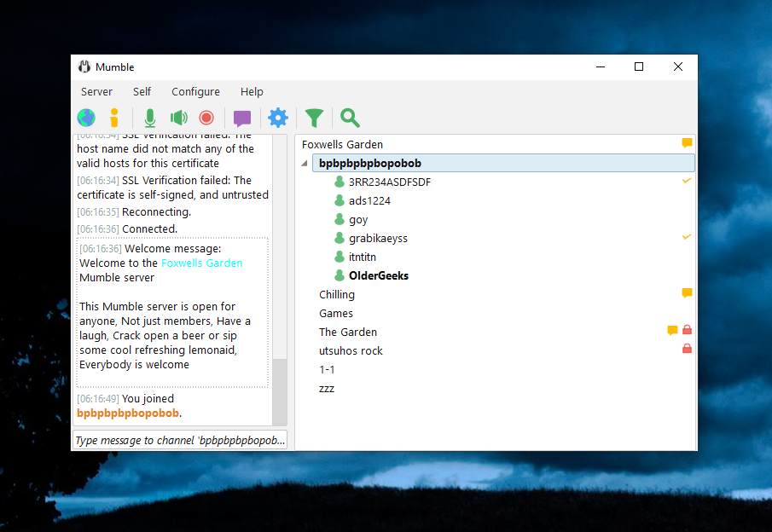
Task: Click the globe Connect to server icon
Action: pos(86,119)
